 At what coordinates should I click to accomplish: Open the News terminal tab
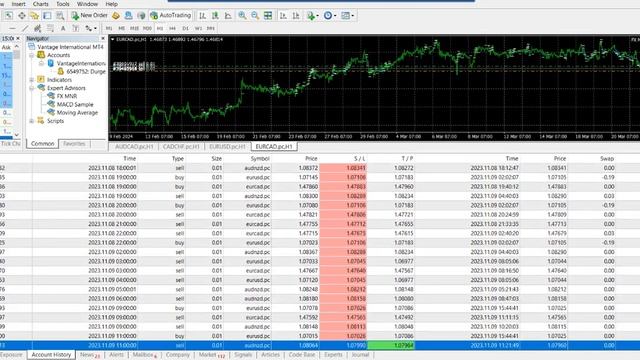pyautogui.click(x=89, y=355)
